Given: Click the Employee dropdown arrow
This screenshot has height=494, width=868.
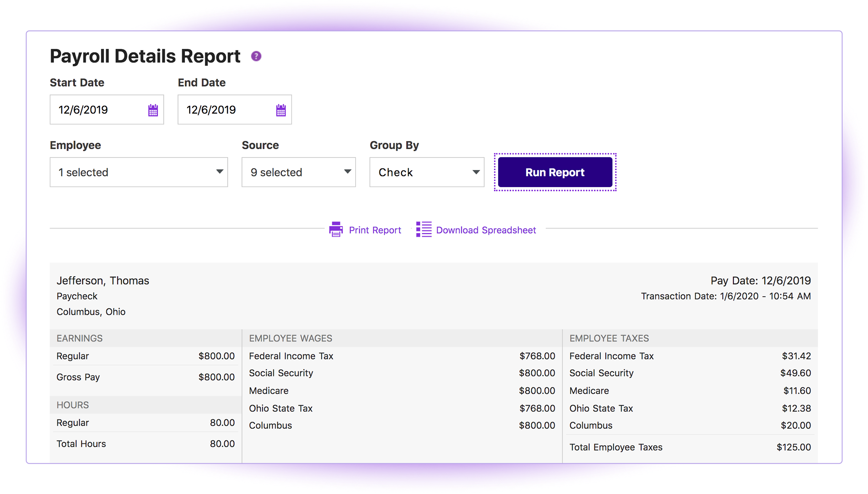Looking at the screenshot, I should [220, 172].
